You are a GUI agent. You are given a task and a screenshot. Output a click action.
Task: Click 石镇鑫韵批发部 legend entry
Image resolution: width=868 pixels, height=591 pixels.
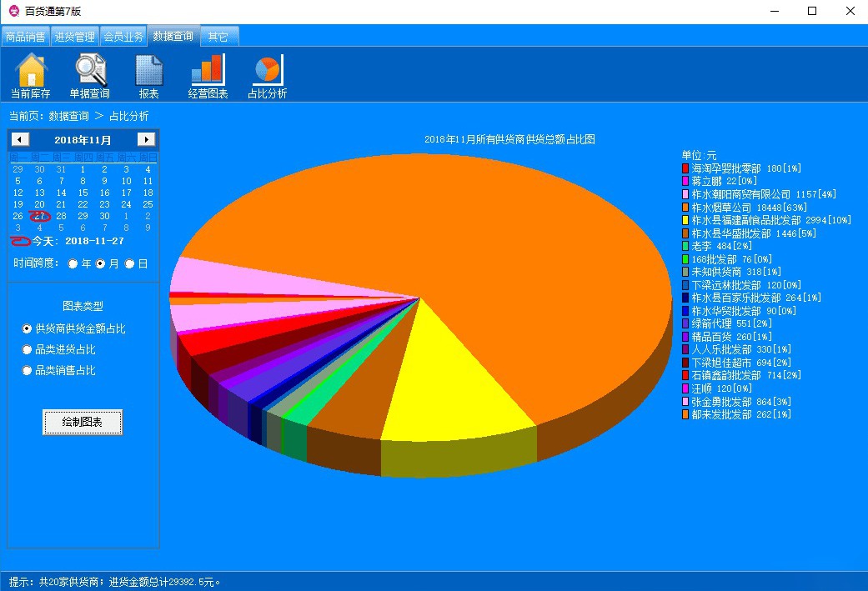pyautogui.click(x=742, y=375)
